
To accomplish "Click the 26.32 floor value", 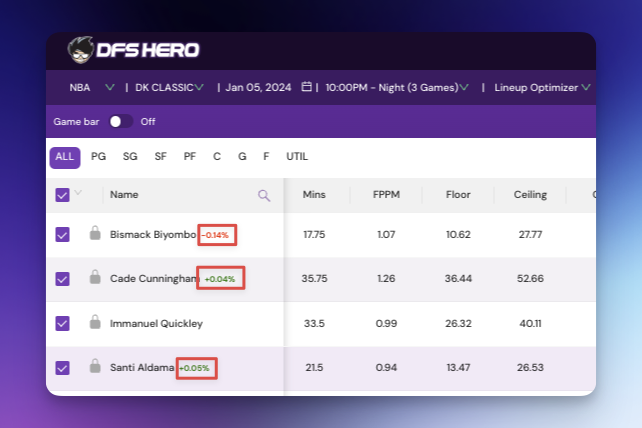I will [x=458, y=324].
